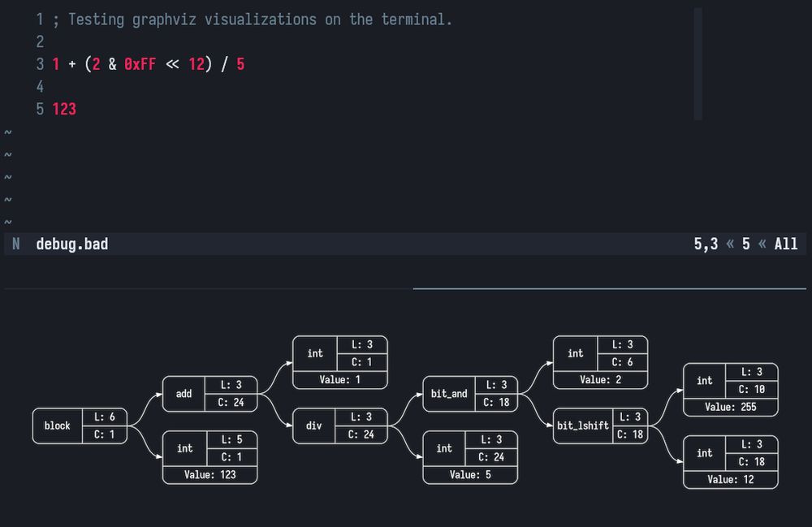This screenshot has width=812, height=527.
Task: Click the add operation node
Action: click(183, 394)
